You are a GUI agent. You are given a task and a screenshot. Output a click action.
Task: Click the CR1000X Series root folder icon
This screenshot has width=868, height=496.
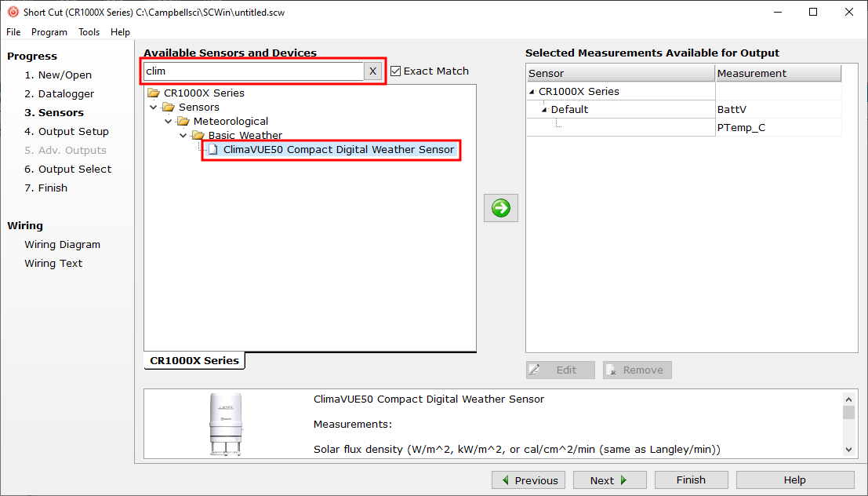pyautogui.click(x=154, y=92)
